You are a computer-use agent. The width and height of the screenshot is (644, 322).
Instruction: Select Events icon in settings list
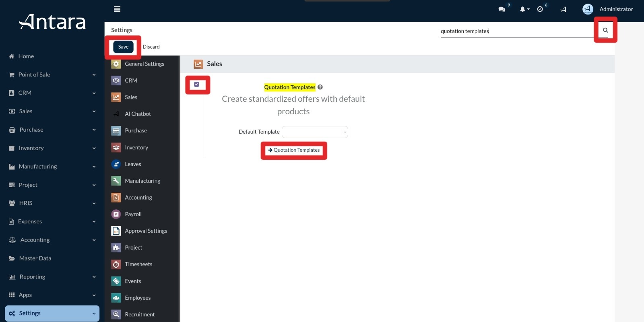tap(116, 281)
